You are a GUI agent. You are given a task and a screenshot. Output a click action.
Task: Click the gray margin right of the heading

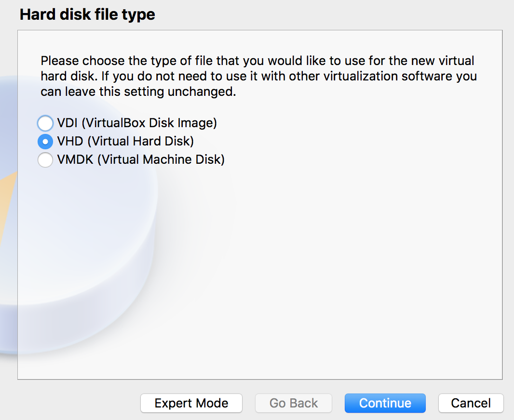pyautogui.click(x=328, y=15)
